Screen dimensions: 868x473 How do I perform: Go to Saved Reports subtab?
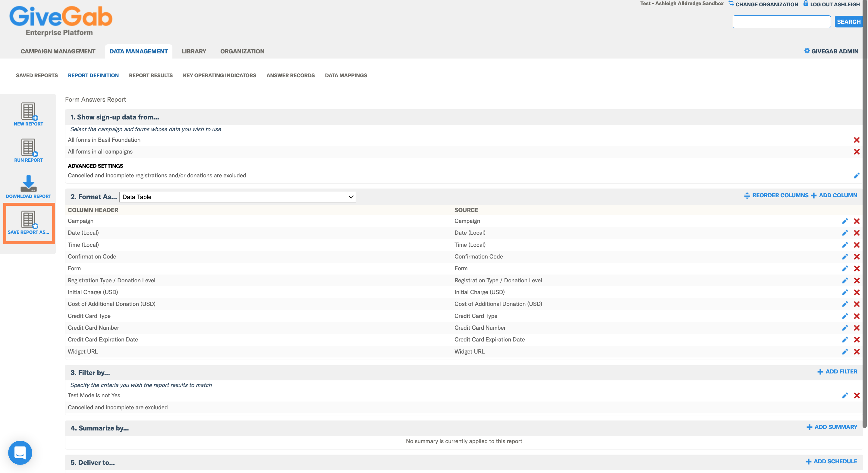point(37,75)
